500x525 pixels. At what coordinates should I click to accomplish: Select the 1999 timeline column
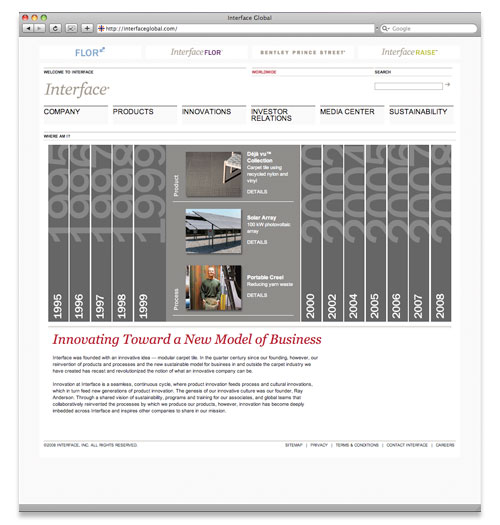(x=150, y=233)
